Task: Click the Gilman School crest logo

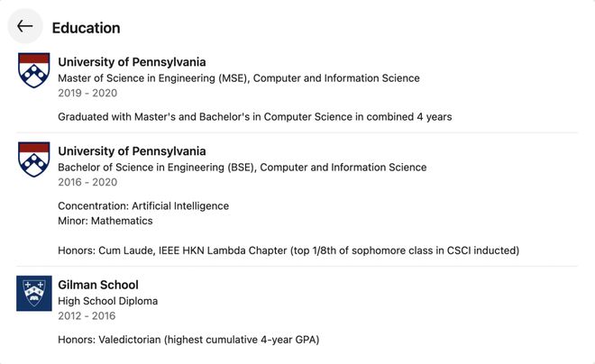Action: [x=33, y=293]
